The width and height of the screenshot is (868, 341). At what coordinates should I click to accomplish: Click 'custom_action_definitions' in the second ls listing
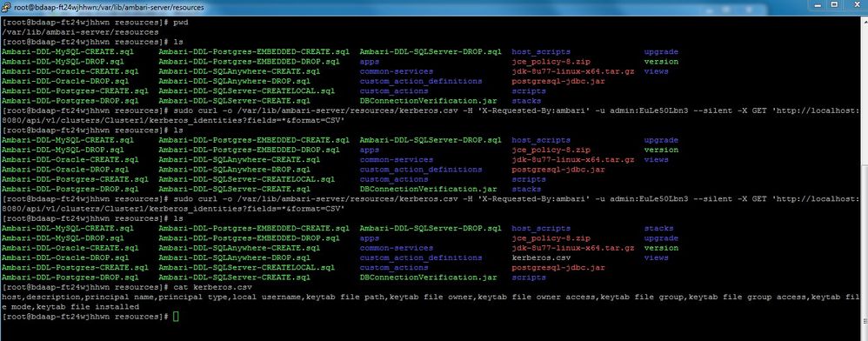click(421, 170)
